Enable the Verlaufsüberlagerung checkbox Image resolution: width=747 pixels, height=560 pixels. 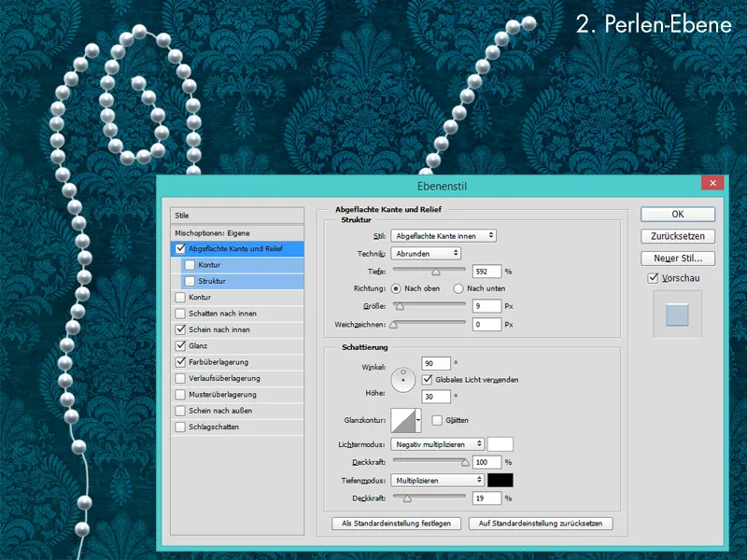click(x=180, y=378)
